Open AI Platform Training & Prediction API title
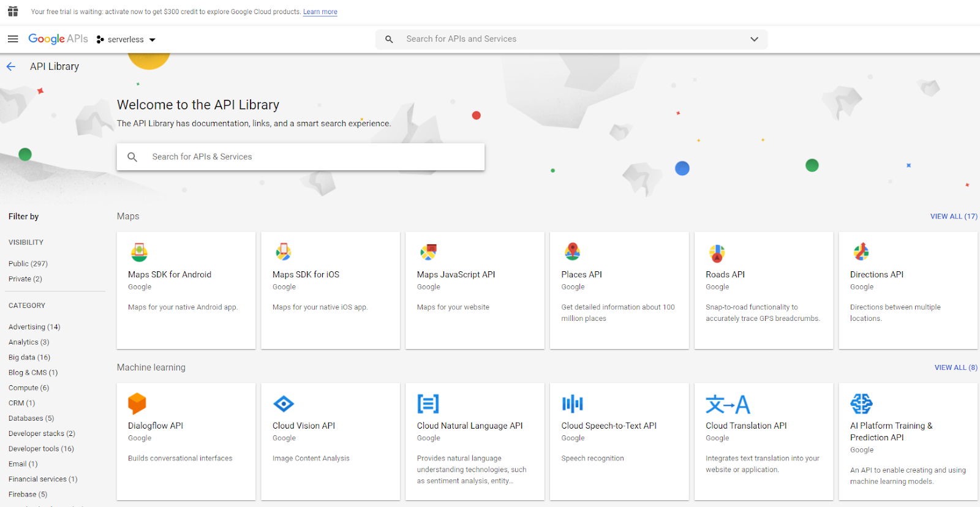Viewport: 980px width, 507px height. (891, 432)
